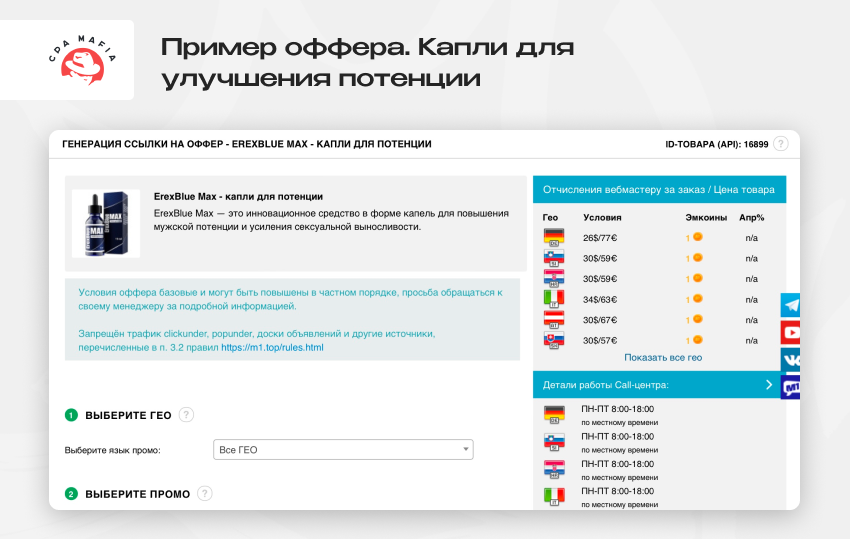The image size is (850, 539).
Task: Click the emcoin icon in 26$/77€ row
Action: (x=698, y=237)
